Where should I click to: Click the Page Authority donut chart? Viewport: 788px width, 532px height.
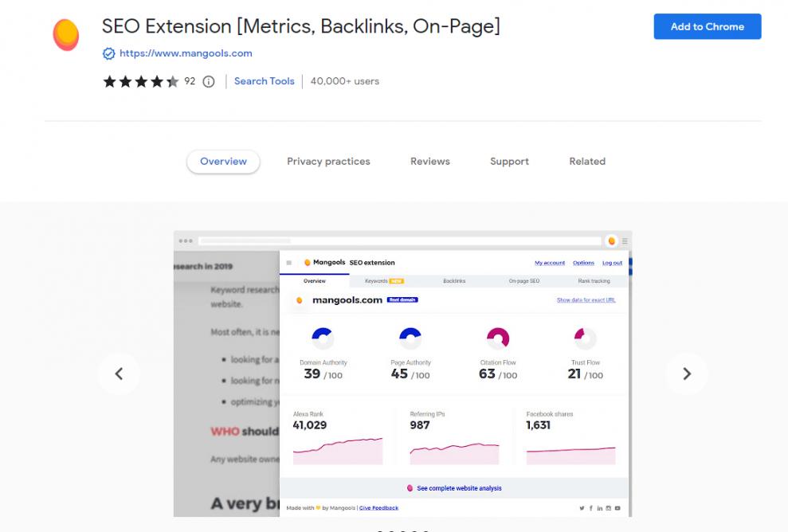coord(410,338)
